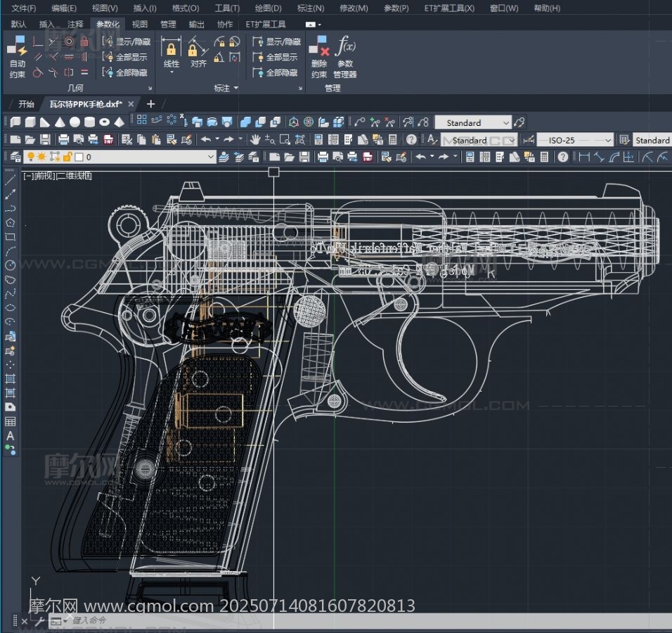Apply the fix (red padlock) geometric constraint
The width and height of the screenshot is (672, 633).
pyautogui.click(x=84, y=41)
